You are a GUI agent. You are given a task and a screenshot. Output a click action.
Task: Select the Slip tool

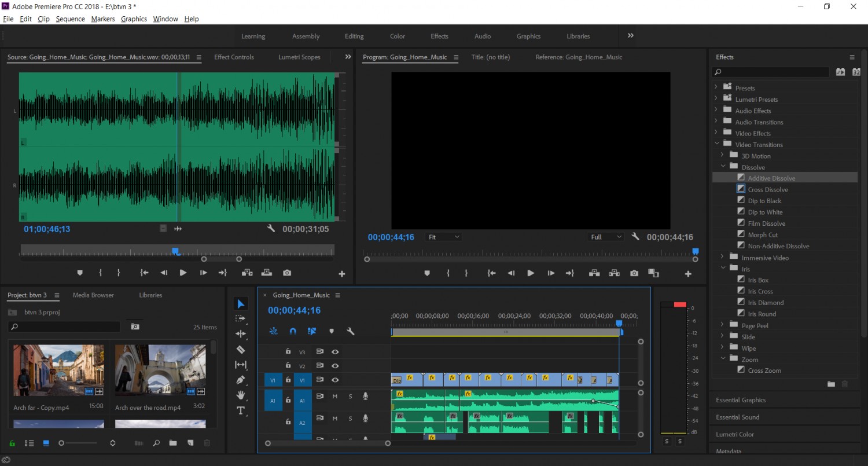(x=241, y=365)
